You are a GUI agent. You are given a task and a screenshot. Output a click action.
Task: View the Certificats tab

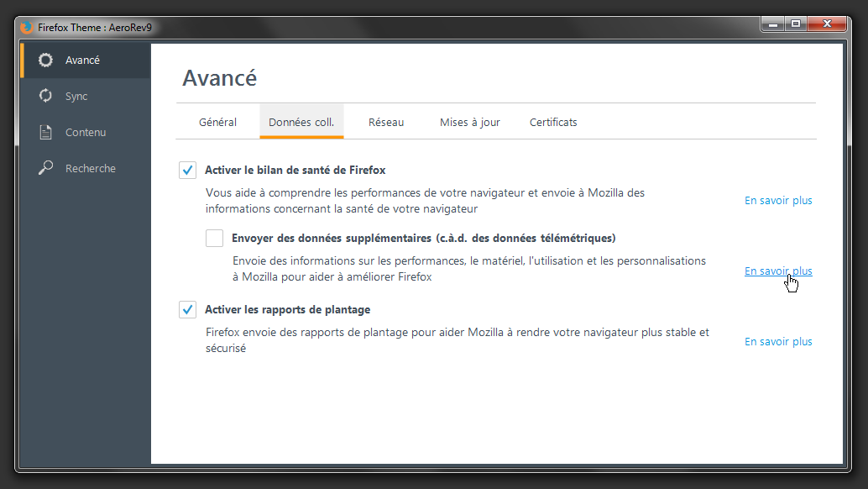[x=553, y=122]
